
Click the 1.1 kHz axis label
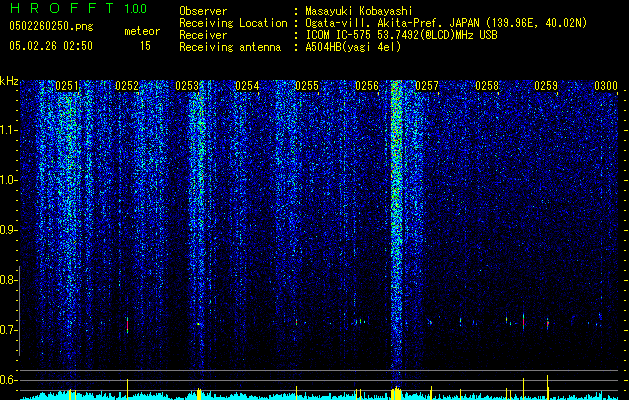pyautogui.click(x=9, y=130)
